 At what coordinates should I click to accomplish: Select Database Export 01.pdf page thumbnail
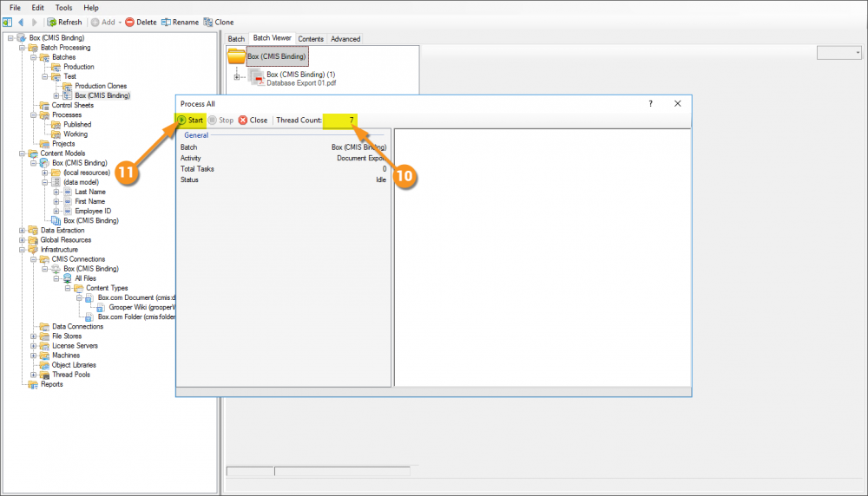coord(256,77)
